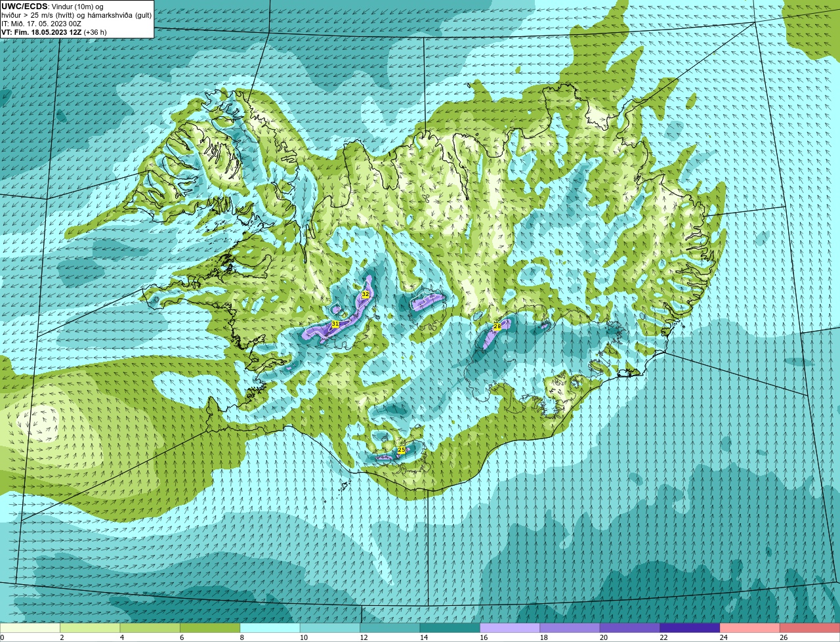The width and height of the screenshot is (840, 642).
Task: Click the 18–20 m/s light purple swatch
Action: (570, 628)
